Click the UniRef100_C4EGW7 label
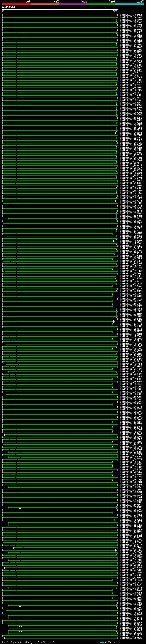The width and height of the screenshot is (146, 644). (x=131, y=557)
